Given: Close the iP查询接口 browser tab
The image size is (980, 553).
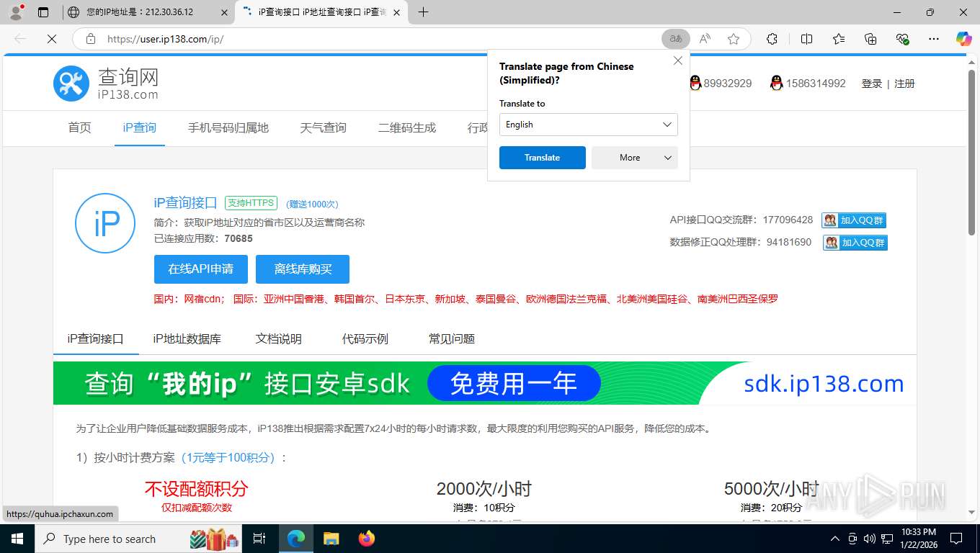Looking at the screenshot, I should (396, 12).
